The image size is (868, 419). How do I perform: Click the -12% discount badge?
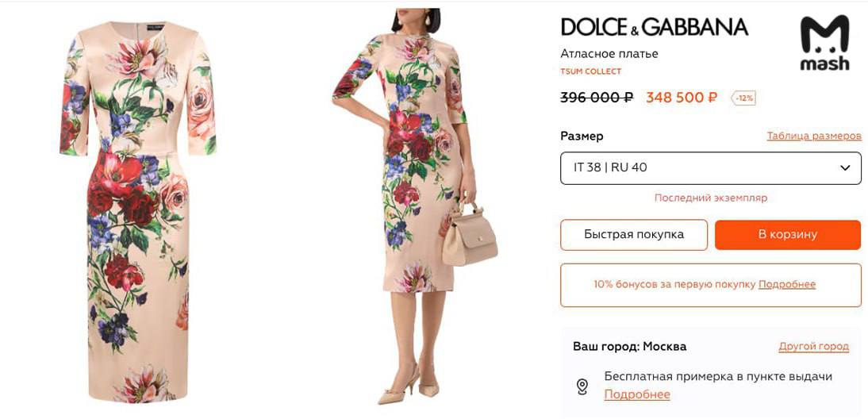pos(743,98)
